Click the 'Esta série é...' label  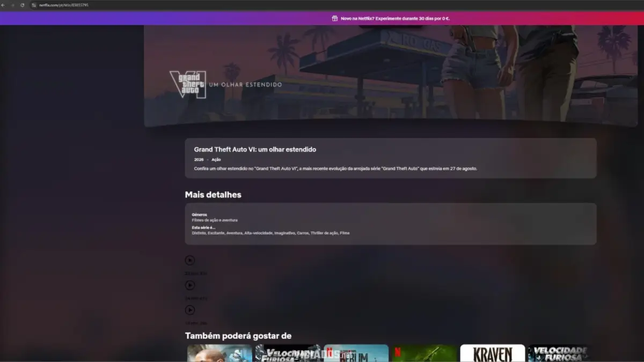point(203,227)
